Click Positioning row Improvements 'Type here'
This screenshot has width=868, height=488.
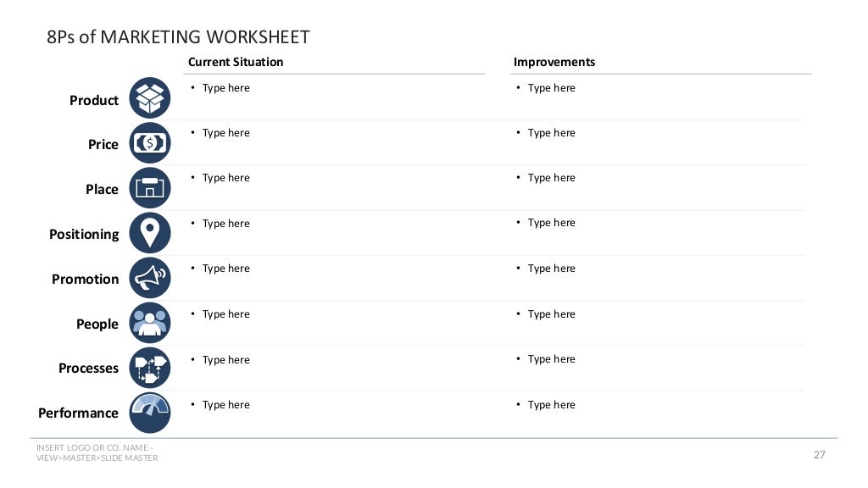tap(551, 223)
